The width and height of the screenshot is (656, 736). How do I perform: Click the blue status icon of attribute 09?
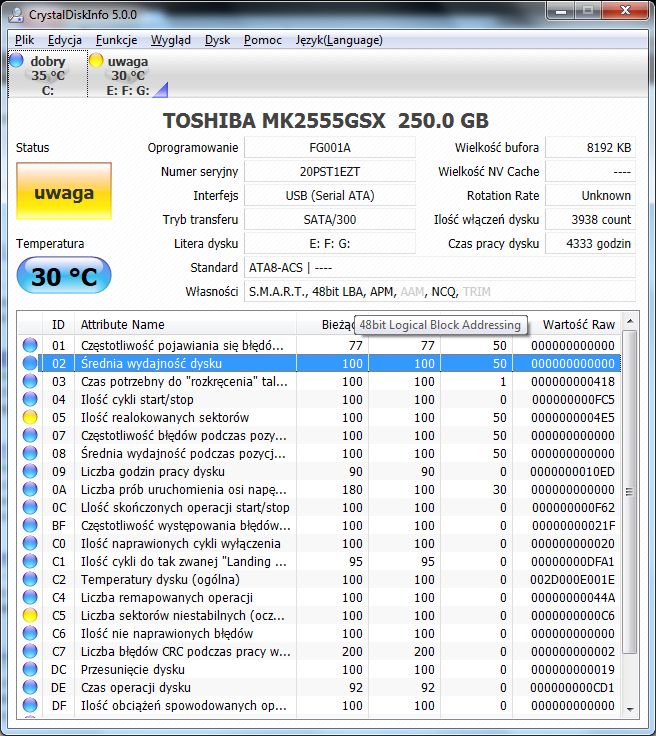tap(30, 471)
